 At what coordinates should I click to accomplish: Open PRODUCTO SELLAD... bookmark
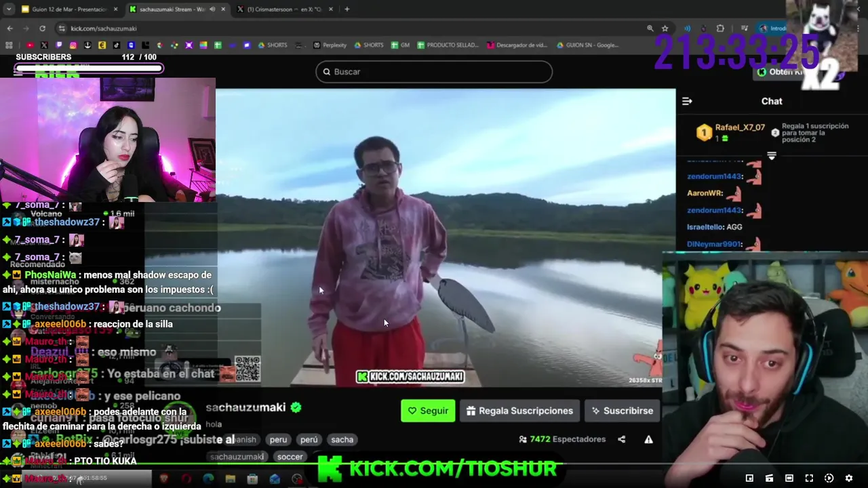click(448, 45)
